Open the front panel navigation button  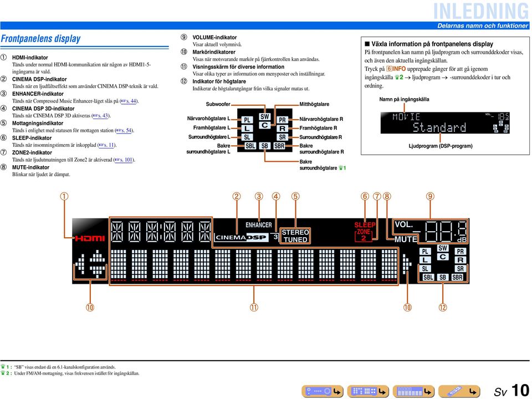[x=323, y=391]
